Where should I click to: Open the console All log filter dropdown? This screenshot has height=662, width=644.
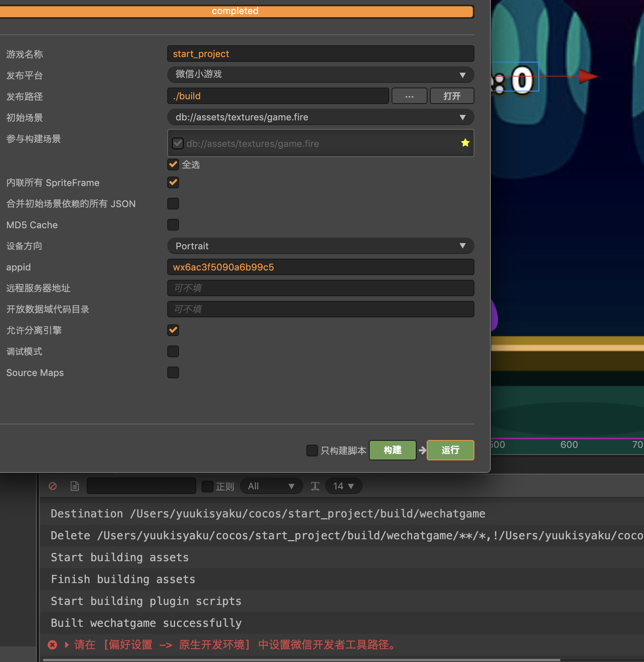pyautogui.click(x=271, y=486)
